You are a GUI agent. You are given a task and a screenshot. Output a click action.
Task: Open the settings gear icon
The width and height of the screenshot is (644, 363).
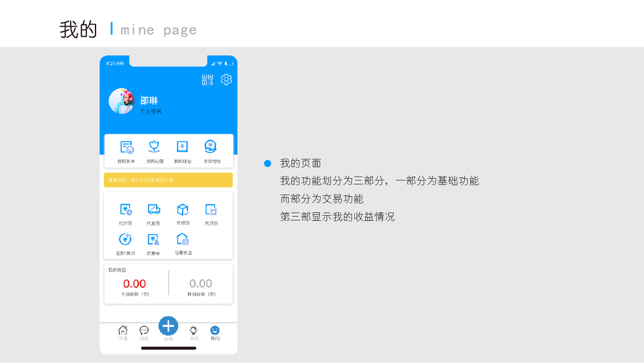[x=226, y=79]
